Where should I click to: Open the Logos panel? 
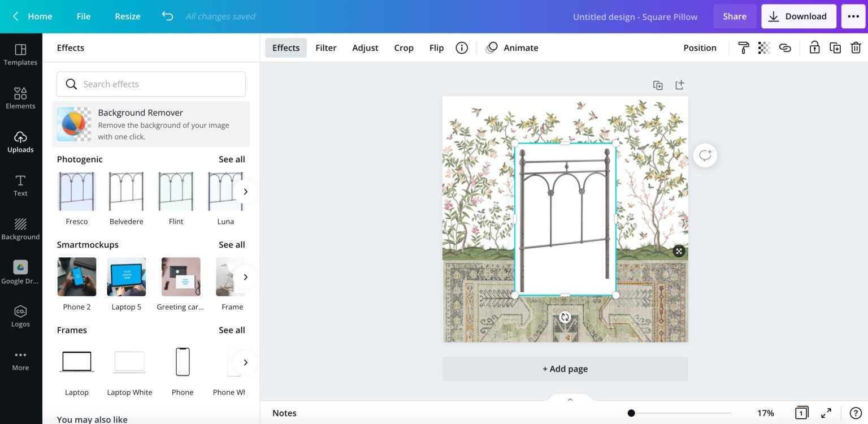coord(20,317)
